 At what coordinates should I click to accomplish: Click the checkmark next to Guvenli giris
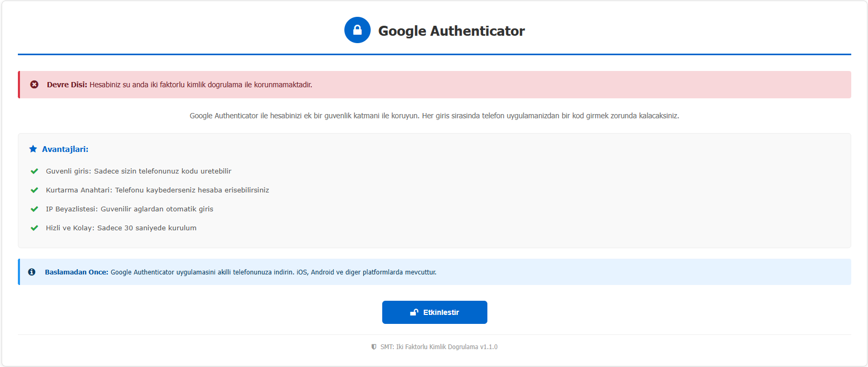pyautogui.click(x=34, y=171)
